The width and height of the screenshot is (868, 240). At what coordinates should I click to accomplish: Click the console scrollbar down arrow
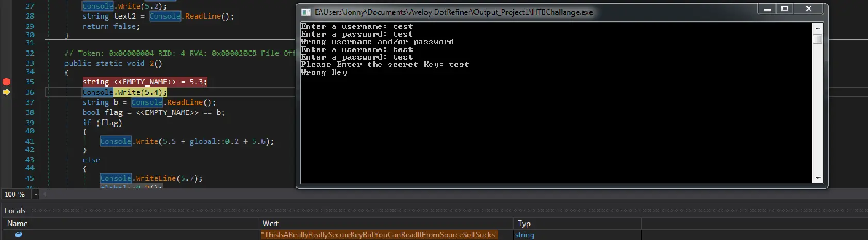tap(817, 178)
